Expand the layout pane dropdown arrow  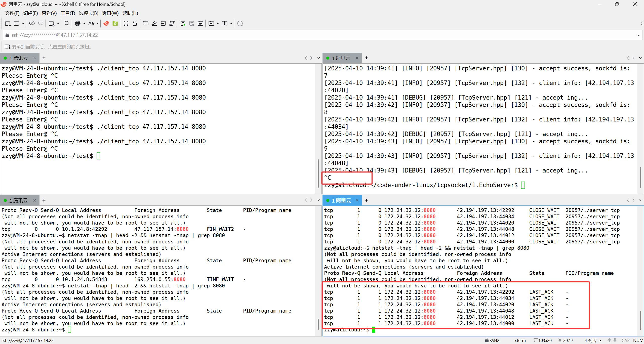coord(231,23)
